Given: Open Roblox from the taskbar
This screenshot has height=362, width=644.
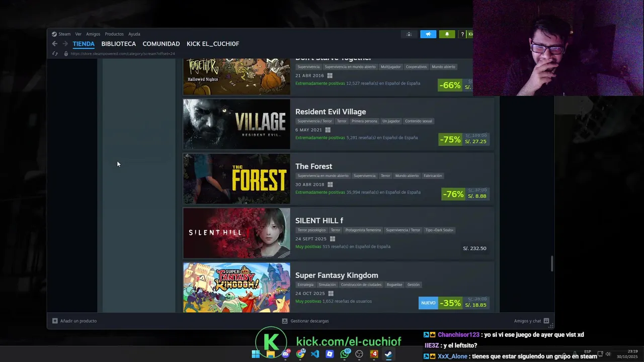Looking at the screenshot, I should coord(330,354).
